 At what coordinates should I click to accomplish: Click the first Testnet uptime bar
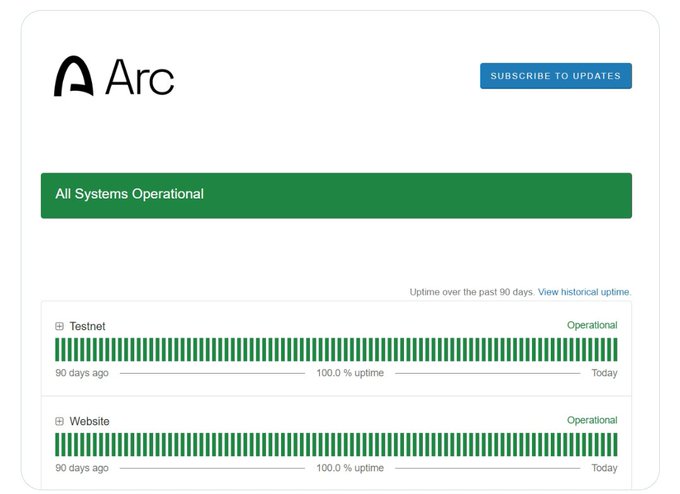point(57,350)
